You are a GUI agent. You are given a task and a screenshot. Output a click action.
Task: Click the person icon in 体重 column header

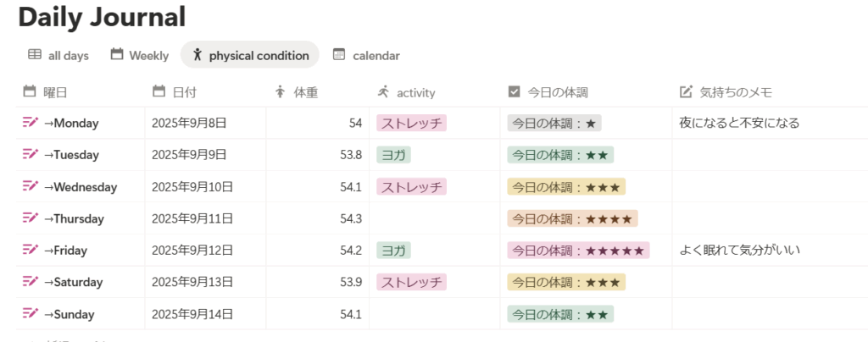(281, 91)
